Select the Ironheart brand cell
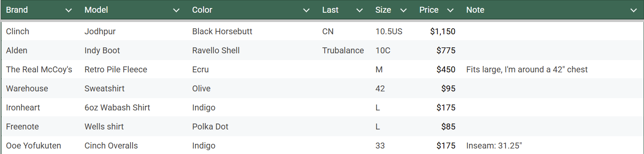644x154 pixels. click(x=23, y=107)
